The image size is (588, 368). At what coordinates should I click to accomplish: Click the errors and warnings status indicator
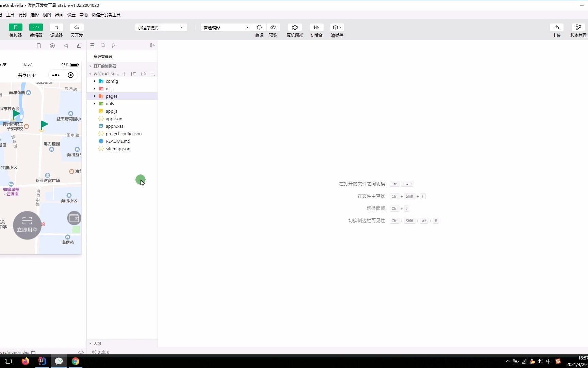pos(101,352)
